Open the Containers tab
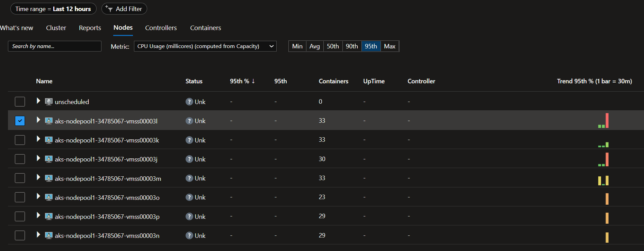 click(x=205, y=28)
